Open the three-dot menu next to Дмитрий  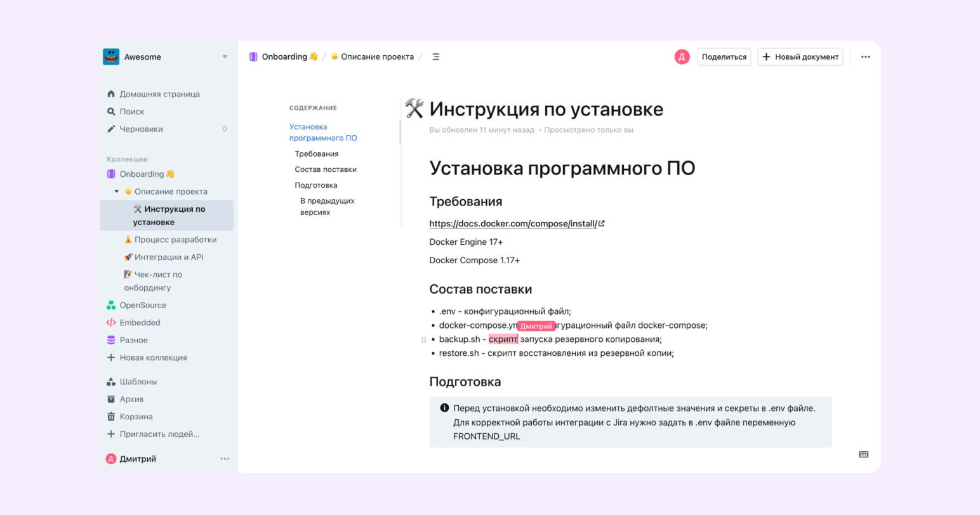click(225, 459)
